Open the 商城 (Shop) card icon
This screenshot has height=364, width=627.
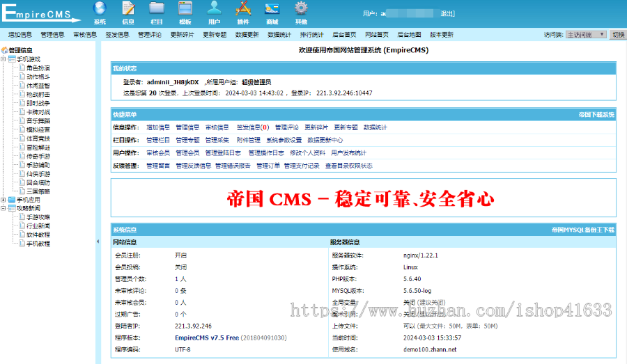point(272,8)
